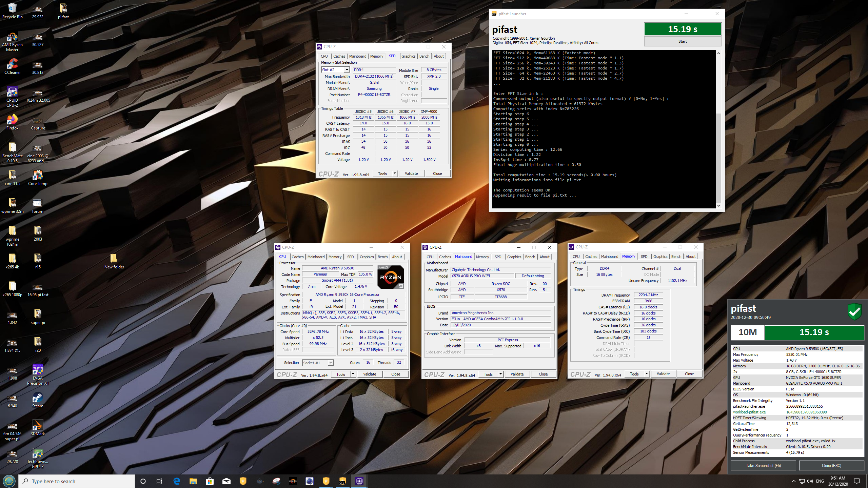The height and width of the screenshot is (488, 868).
Task: Click the green checkmark shield in BenchMate panel
Action: pos(854,311)
